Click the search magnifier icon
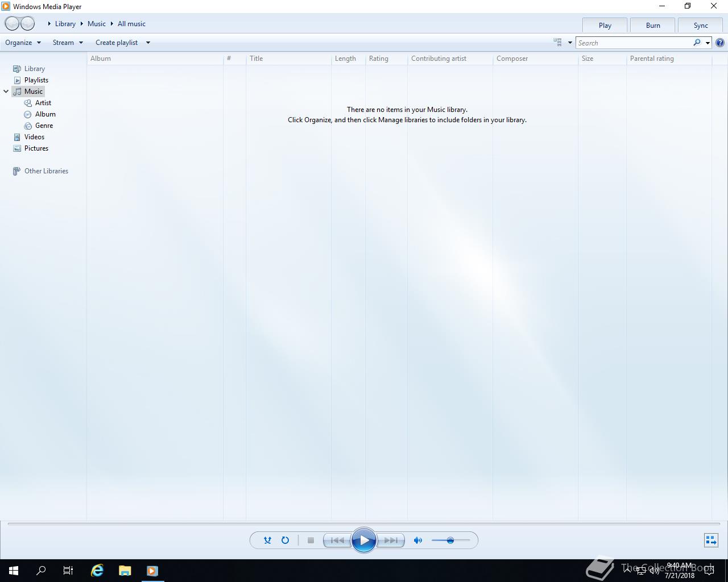 pos(697,43)
